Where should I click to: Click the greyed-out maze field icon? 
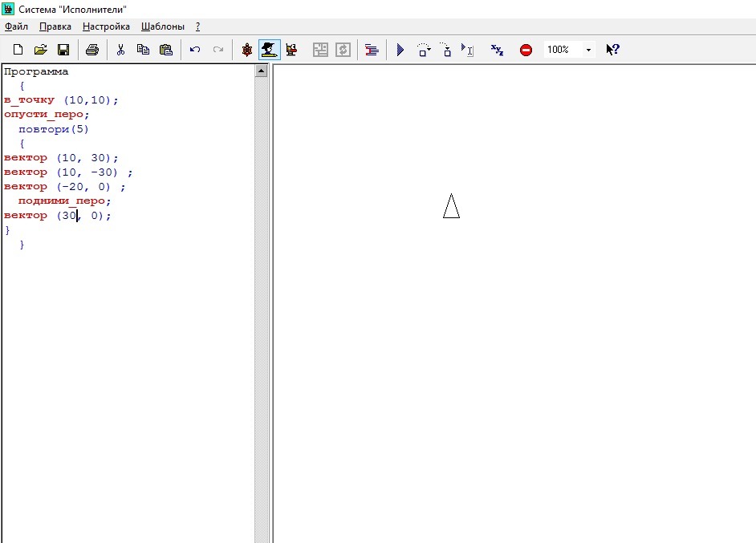[320, 50]
